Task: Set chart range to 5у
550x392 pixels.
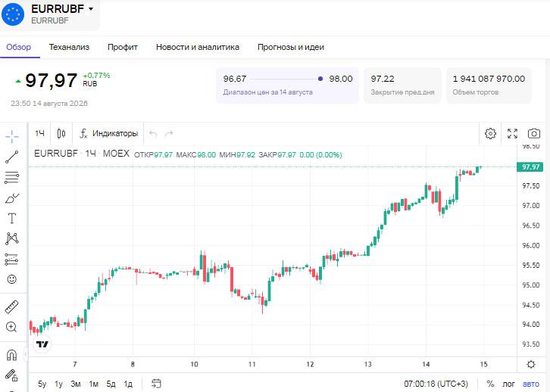Action: [42, 384]
